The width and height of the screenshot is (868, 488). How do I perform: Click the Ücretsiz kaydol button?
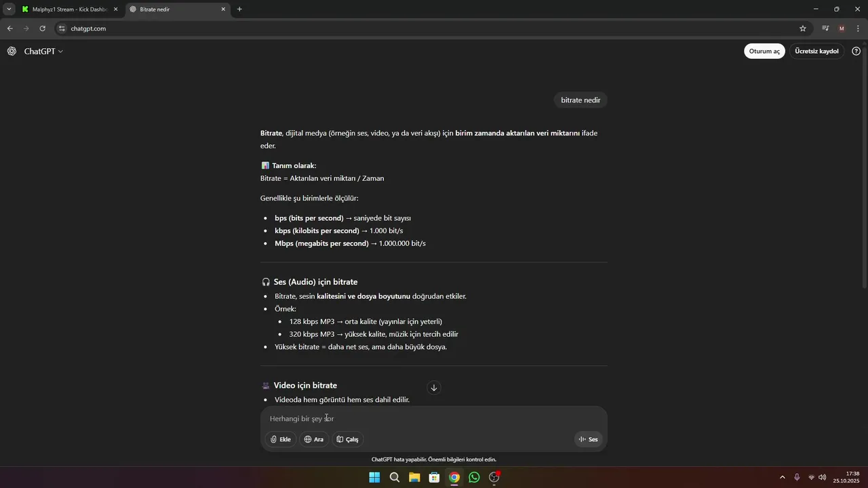(x=816, y=52)
